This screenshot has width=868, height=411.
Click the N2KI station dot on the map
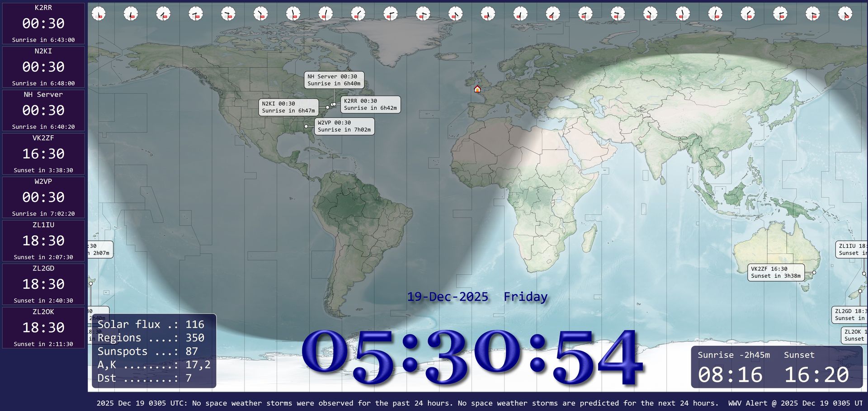click(x=327, y=108)
